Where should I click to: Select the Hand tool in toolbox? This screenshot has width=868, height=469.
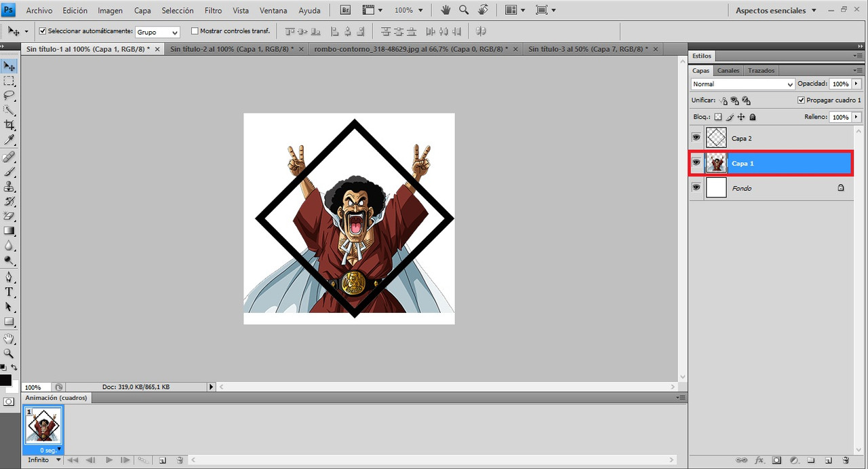click(x=9, y=339)
